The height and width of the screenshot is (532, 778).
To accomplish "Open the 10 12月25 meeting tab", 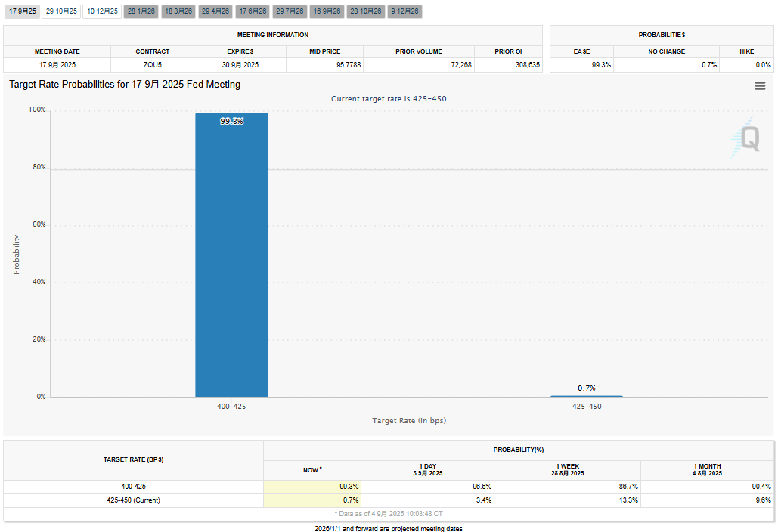I will (101, 11).
